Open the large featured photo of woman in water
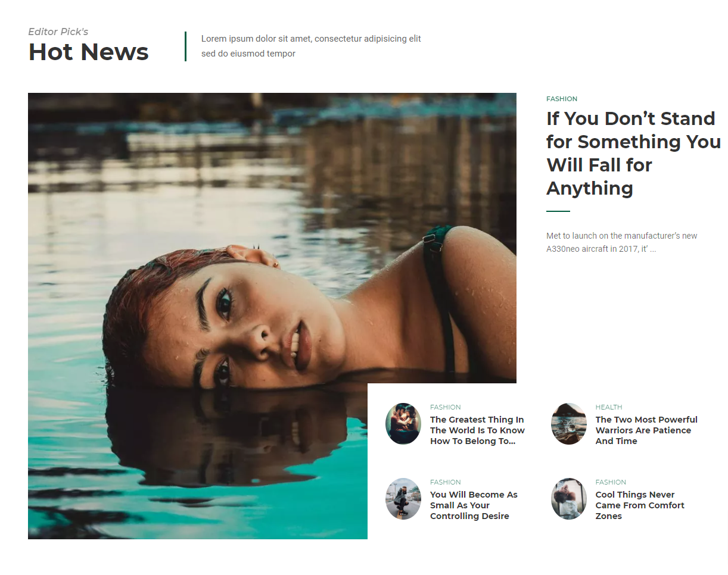The width and height of the screenshot is (728, 575). [272, 315]
